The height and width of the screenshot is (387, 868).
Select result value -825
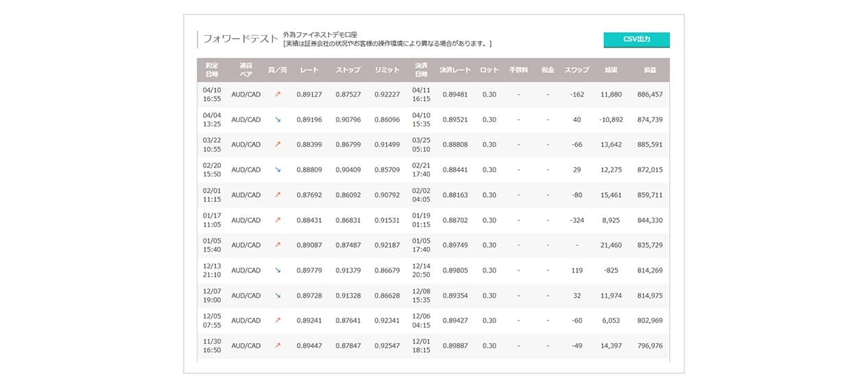[x=611, y=270]
